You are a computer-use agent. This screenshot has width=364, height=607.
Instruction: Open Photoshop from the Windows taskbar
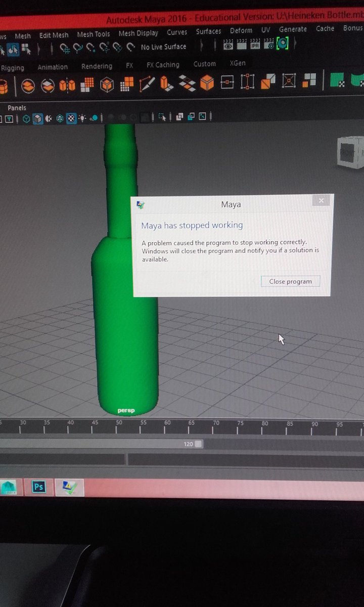(39, 487)
